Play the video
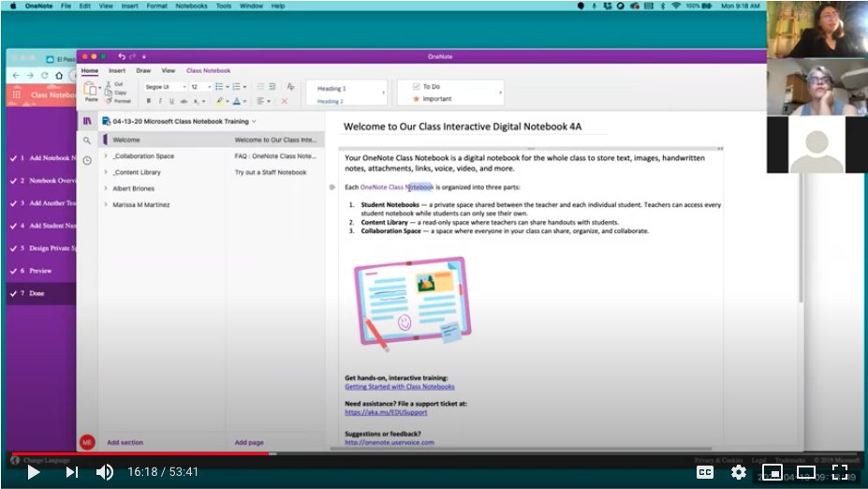This screenshot has height=489, width=868. pyautogui.click(x=33, y=472)
